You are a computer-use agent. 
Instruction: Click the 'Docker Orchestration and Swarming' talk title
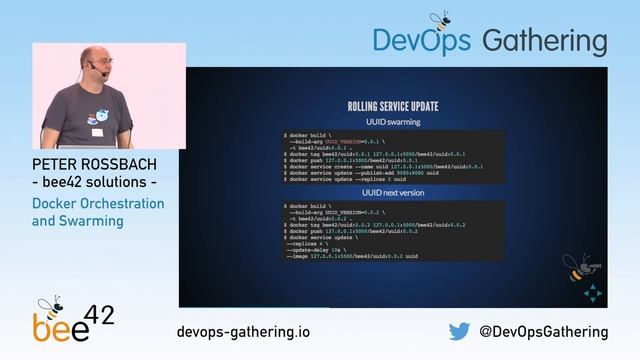pyautogui.click(x=98, y=212)
